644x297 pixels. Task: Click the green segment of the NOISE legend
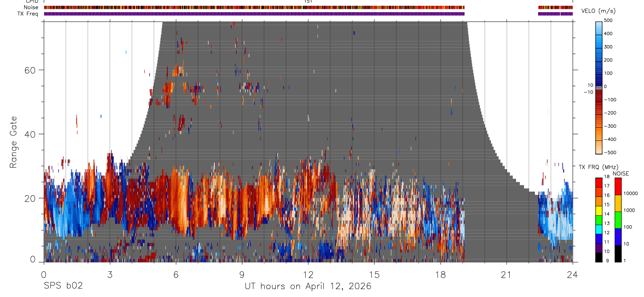click(x=619, y=219)
